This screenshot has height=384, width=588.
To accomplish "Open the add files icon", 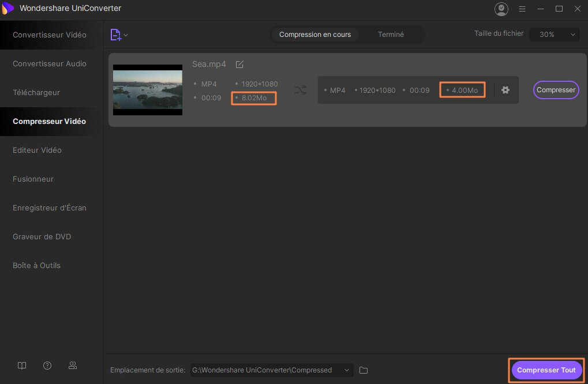I will pyautogui.click(x=115, y=35).
